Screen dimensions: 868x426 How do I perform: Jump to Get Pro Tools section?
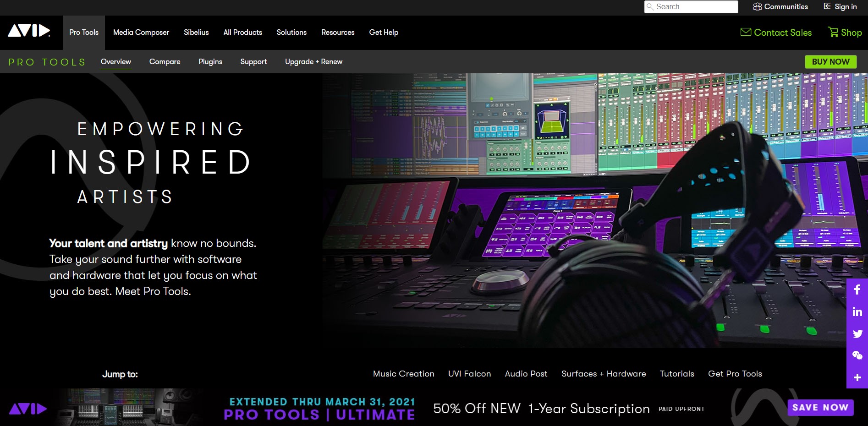(735, 374)
